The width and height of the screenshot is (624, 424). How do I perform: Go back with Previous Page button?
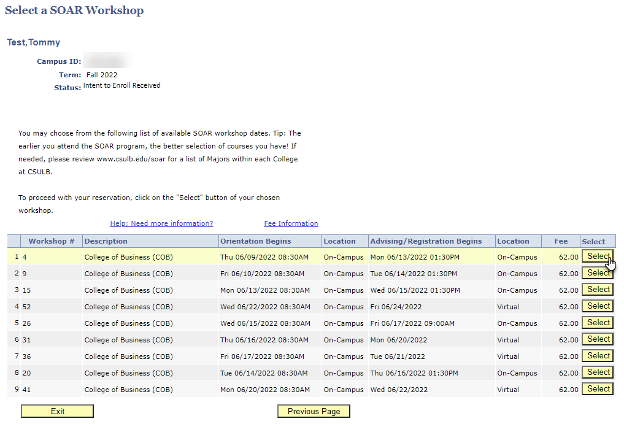pos(314,411)
